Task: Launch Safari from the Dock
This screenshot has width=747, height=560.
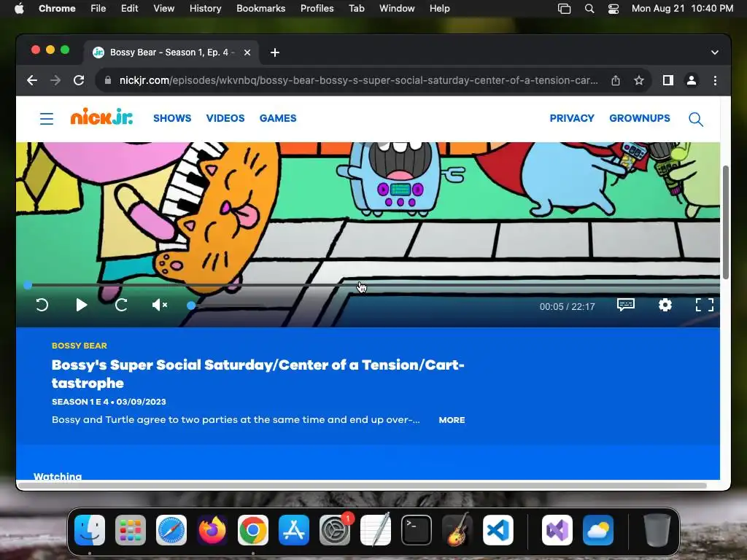Action: tap(171, 530)
